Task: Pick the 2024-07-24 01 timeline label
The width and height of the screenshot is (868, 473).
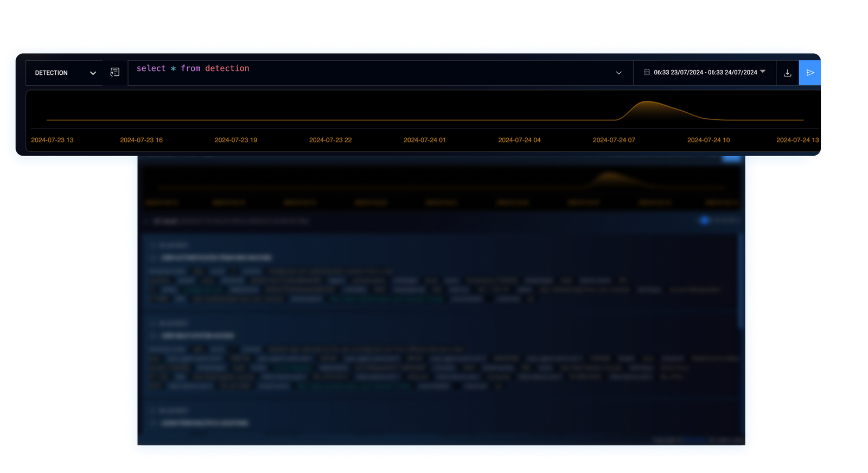Action: coord(424,140)
